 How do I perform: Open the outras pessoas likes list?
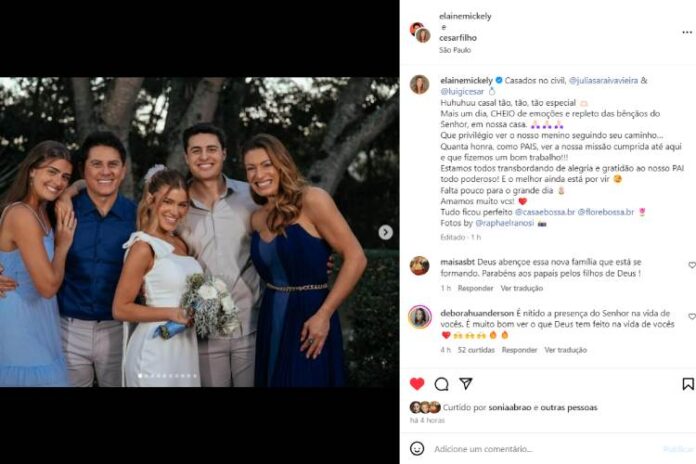(570, 407)
